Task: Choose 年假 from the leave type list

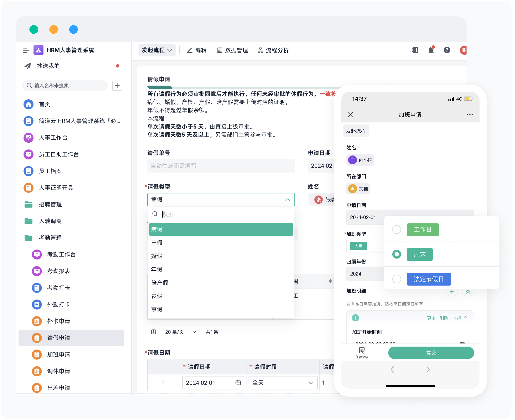Action: pos(221,269)
